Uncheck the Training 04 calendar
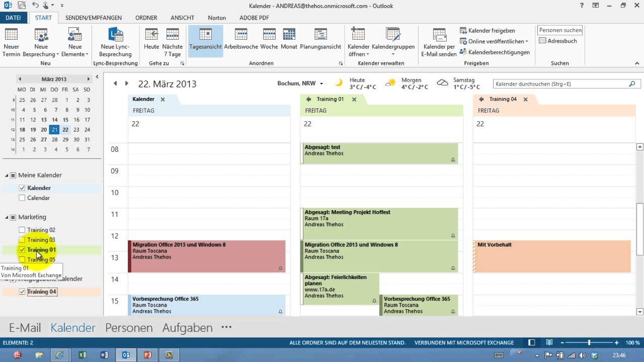 click(22, 292)
